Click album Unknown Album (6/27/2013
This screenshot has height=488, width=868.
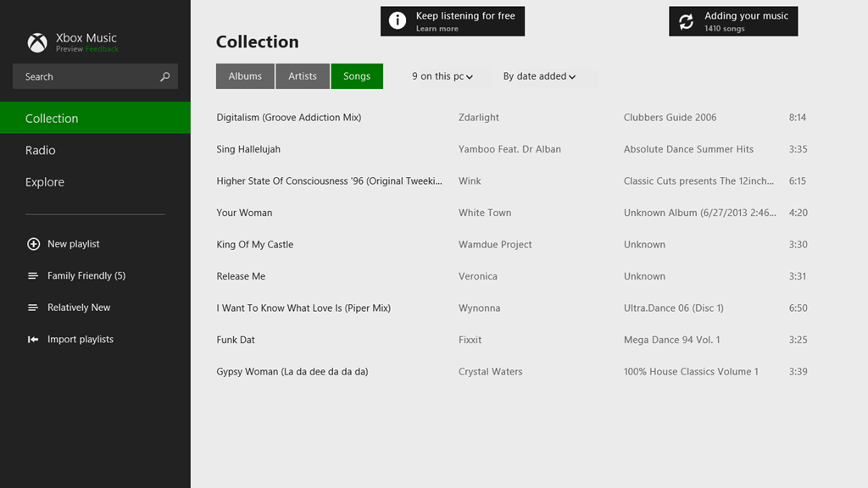tap(699, 213)
